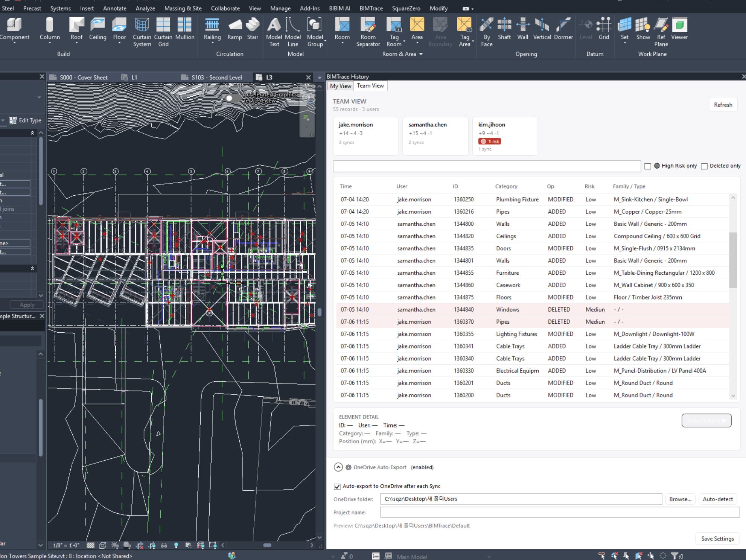The width and height of the screenshot is (746, 560).
Task: Choose the Room Separator tool
Action: [368, 32]
